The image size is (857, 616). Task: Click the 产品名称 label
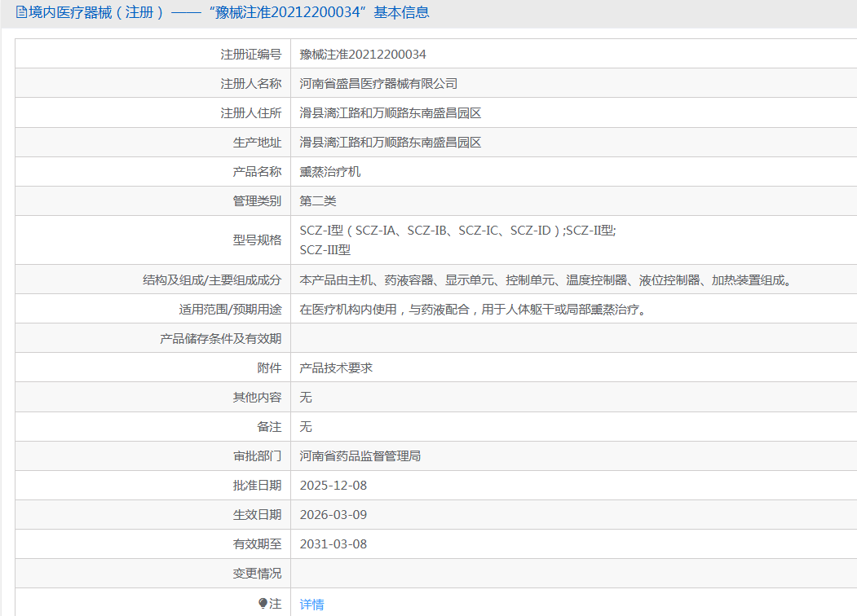pyautogui.click(x=257, y=171)
